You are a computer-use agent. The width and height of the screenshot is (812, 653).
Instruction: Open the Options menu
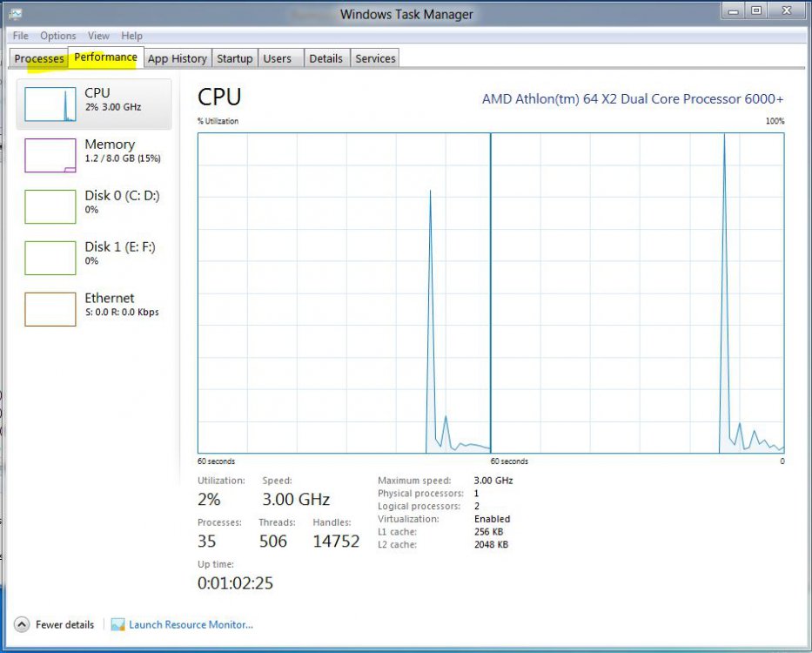(x=58, y=36)
